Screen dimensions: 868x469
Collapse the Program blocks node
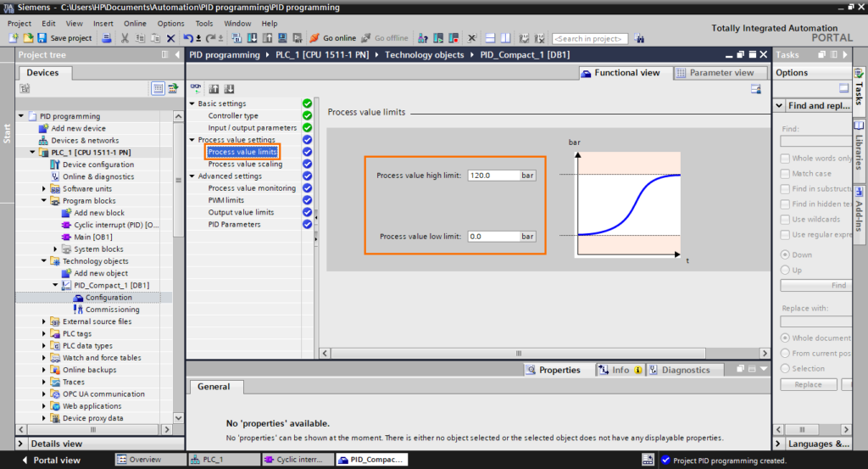pyautogui.click(x=44, y=201)
